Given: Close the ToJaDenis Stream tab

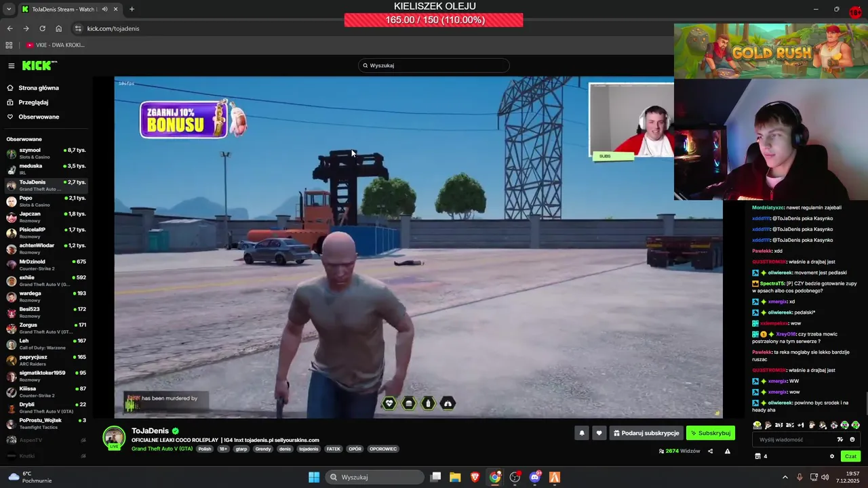Looking at the screenshot, I should tap(115, 9).
